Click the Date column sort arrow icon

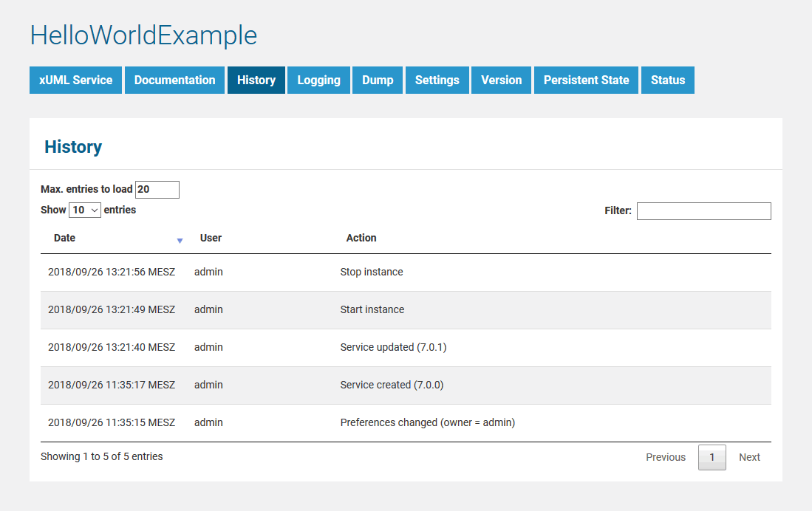click(x=180, y=241)
